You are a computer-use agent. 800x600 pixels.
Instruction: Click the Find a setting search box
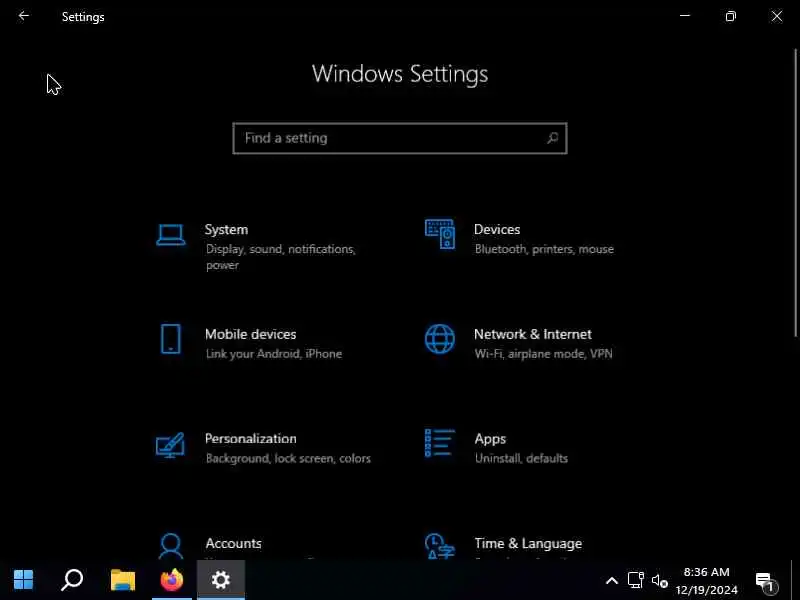[400, 138]
